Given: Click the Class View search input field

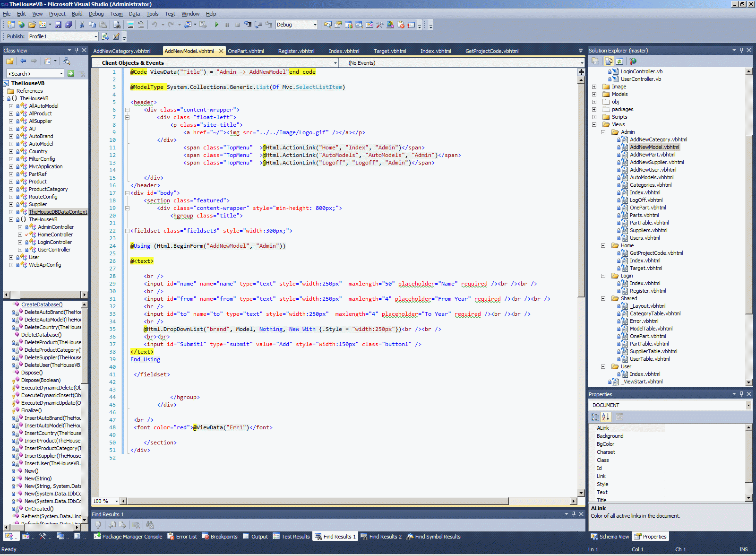Looking at the screenshot, I should pyautogui.click(x=33, y=73).
